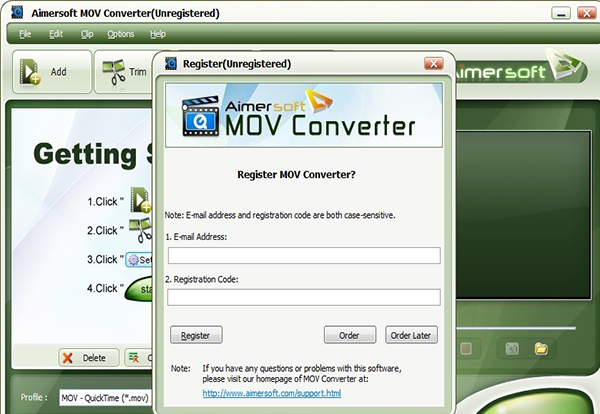Close the Register dialog

pos(434,64)
